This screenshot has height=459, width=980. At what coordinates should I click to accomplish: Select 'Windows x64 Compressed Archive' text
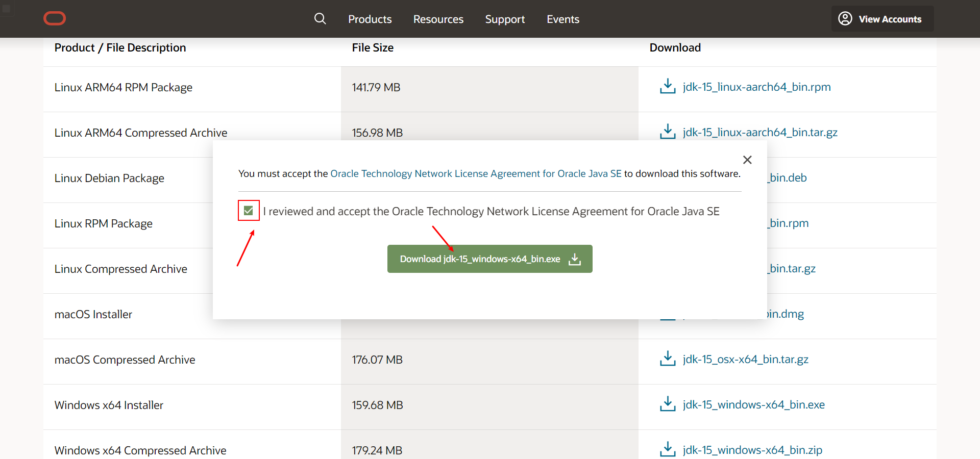click(x=140, y=450)
